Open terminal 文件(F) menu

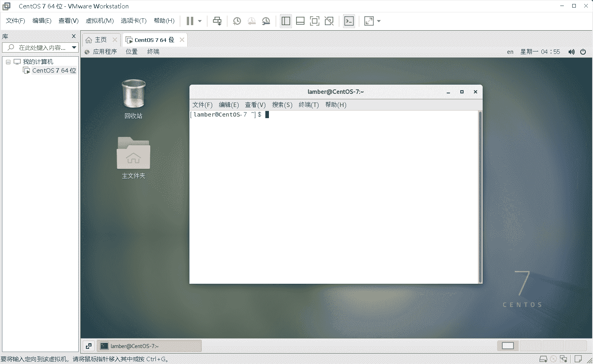tap(202, 105)
